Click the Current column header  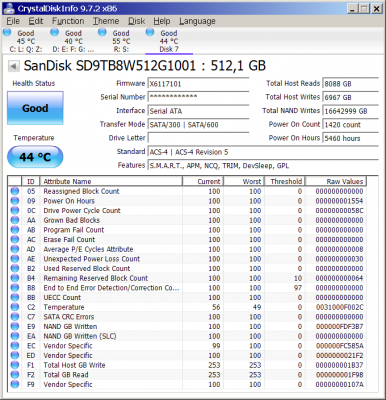203,181
